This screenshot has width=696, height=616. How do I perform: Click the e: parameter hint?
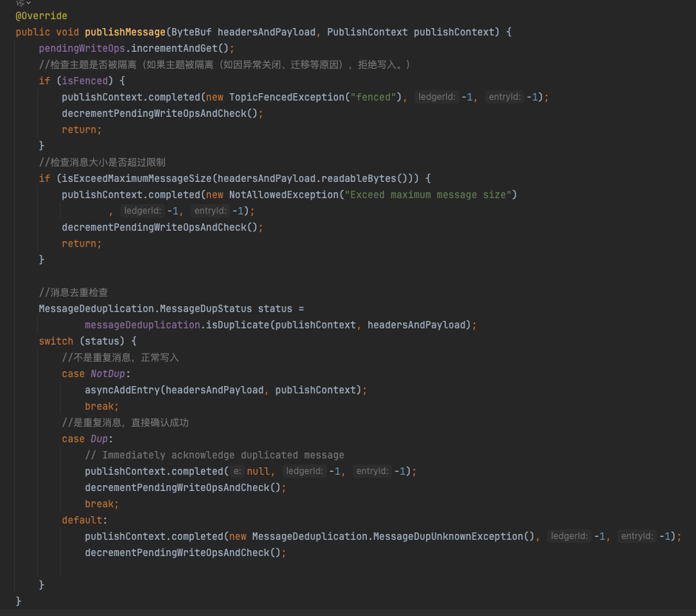[237, 471]
